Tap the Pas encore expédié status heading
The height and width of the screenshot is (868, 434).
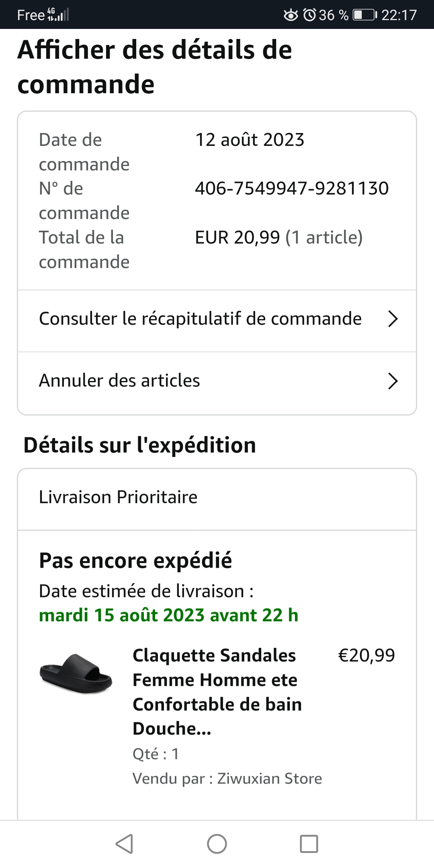click(135, 561)
